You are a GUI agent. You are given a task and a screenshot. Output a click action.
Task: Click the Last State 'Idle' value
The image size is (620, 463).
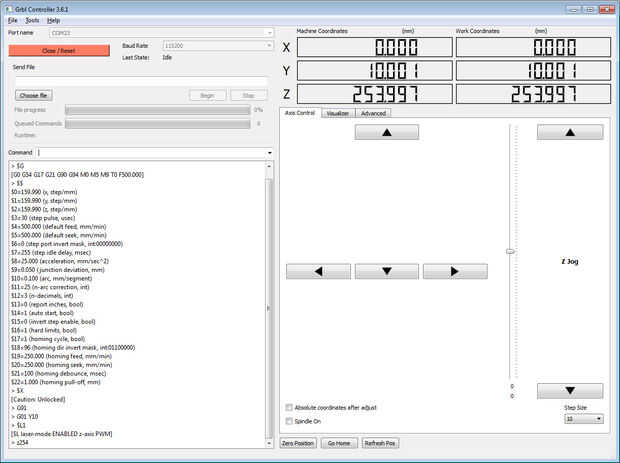point(167,57)
